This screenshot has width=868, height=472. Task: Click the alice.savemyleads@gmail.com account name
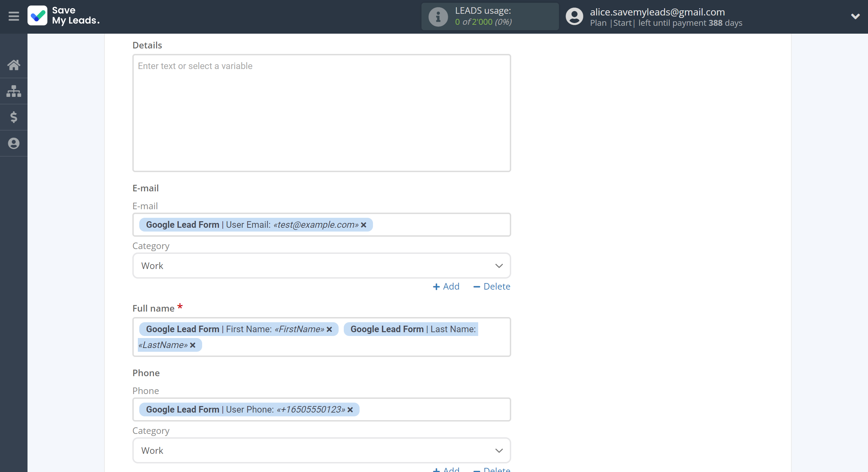pos(657,12)
